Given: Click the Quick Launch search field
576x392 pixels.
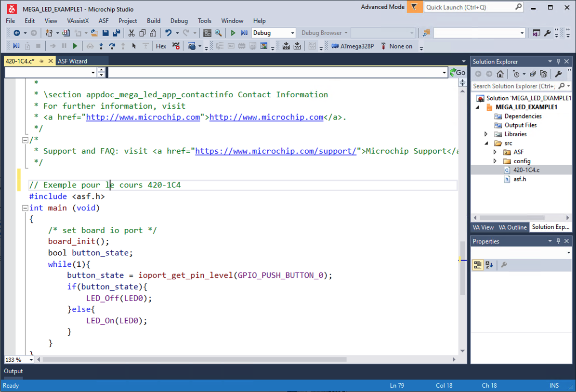Looking at the screenshot, I should click(474, 7).
